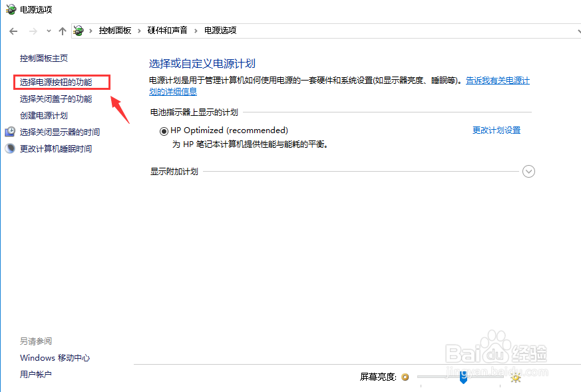The image size is (581, 392).
Task: Click the control panel icon in the address bar
Action: [78, 30]
